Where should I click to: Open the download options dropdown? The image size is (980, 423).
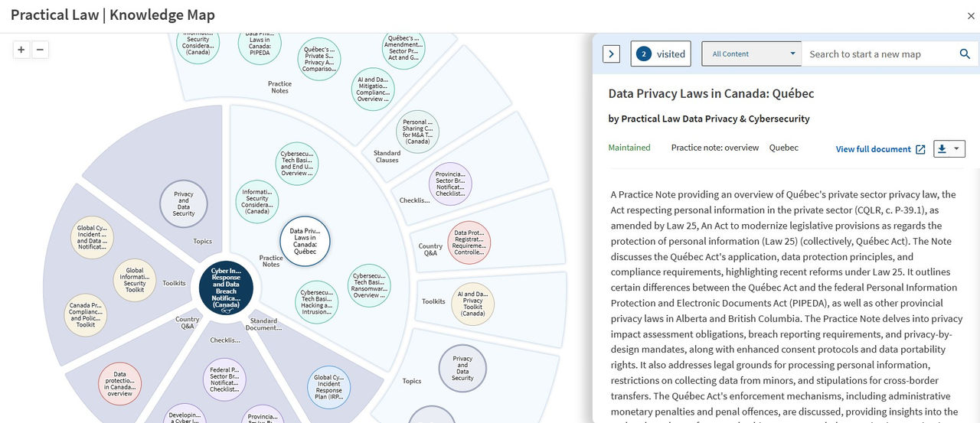pyautogui.click(x=949, y=149)
